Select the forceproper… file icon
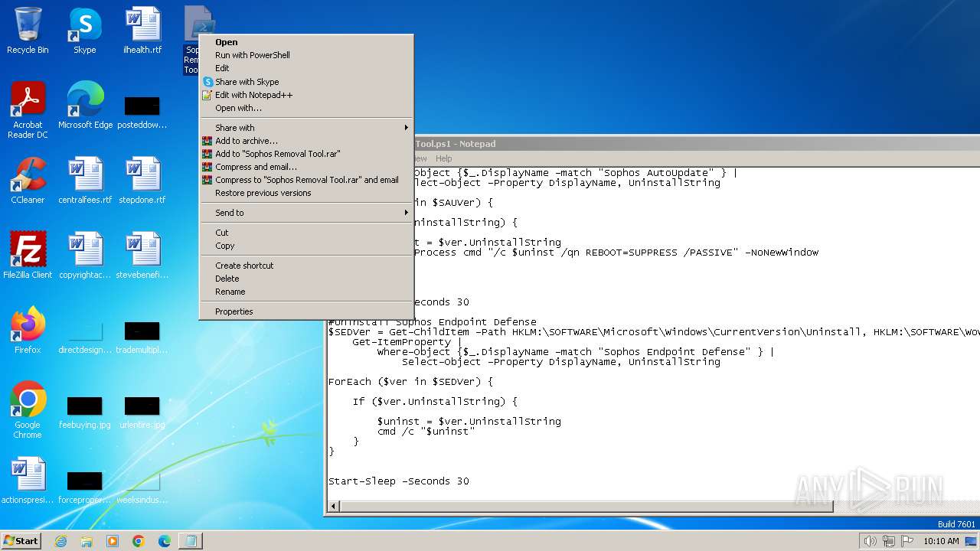 point(85,487)
